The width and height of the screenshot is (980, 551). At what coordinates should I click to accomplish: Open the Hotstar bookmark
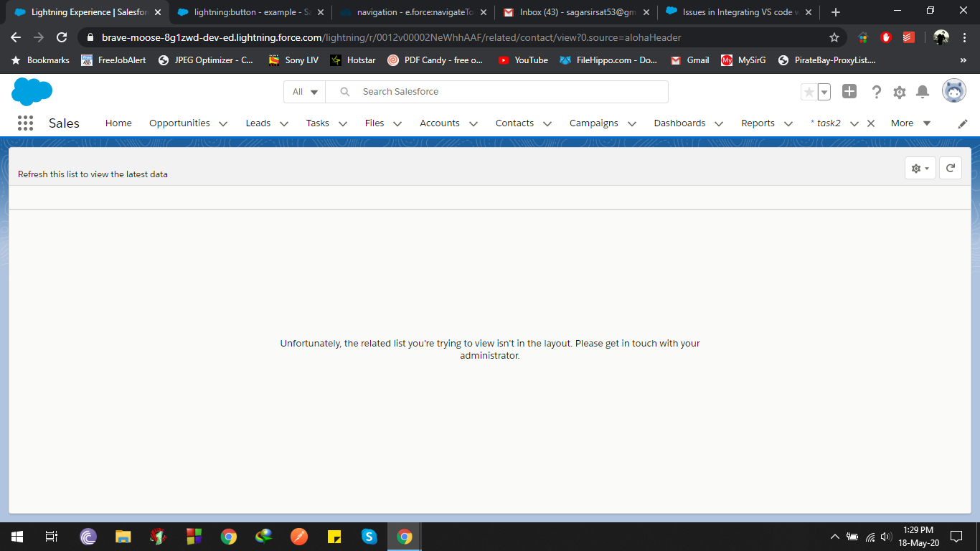pos(353,60)
